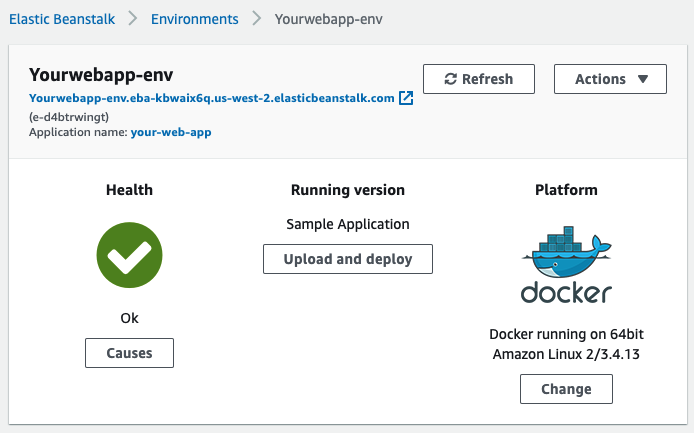Click the Actions downward triangle arrow
The height and width of the screenshot is (433, 694).
click(x=643, y=79)
